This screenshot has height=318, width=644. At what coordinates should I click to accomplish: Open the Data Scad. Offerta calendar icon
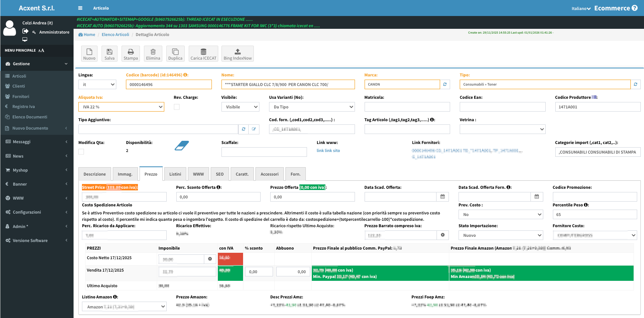coord(443,197)
